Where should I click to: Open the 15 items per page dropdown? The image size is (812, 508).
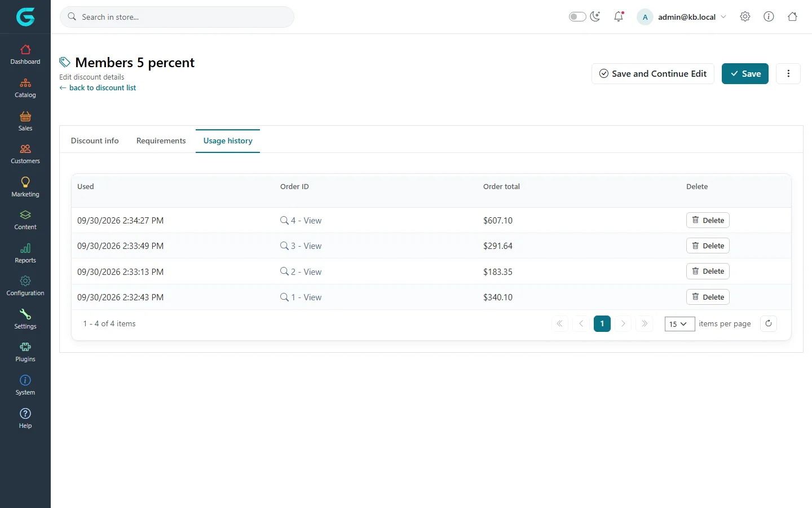[x=679, y=324]
